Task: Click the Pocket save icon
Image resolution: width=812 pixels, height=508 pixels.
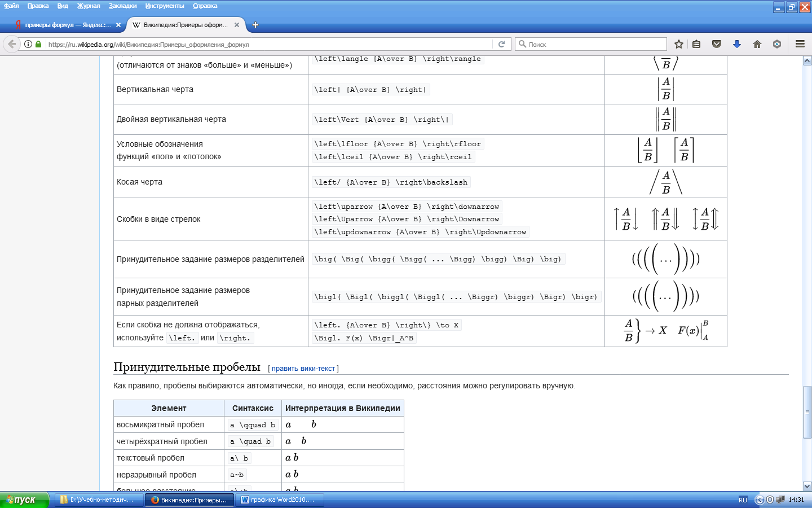Action: [717, 44]
